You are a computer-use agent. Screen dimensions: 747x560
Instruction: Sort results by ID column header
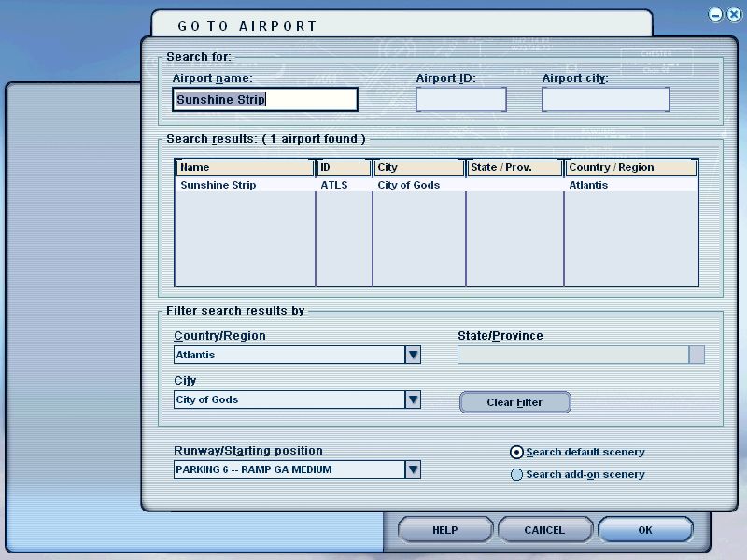click(x=344, y=168)
